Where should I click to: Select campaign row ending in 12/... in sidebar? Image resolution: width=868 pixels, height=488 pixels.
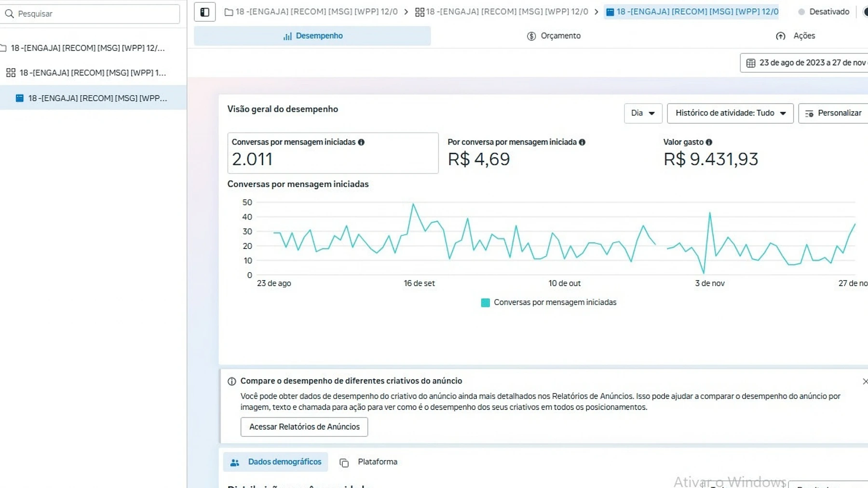[x=93, y=48]
